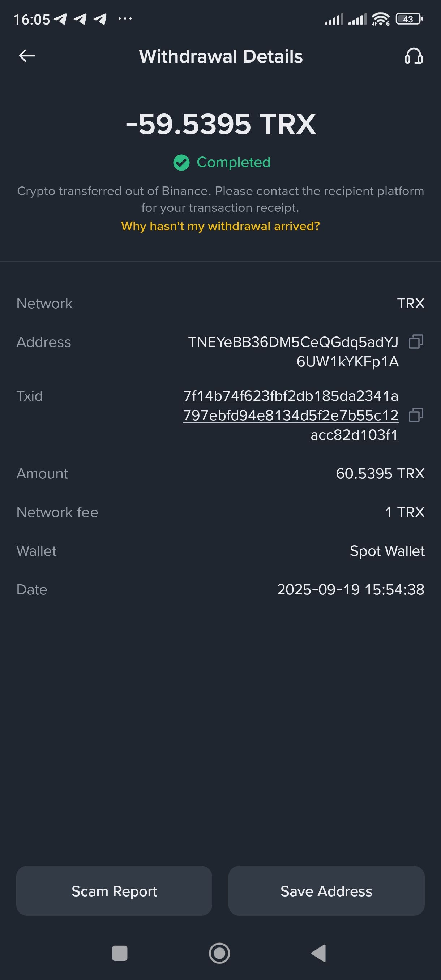Viewport: 441px width, 980px height.
Task: Tap the green Completed checkmark icon
Action: tap(181, 163)
